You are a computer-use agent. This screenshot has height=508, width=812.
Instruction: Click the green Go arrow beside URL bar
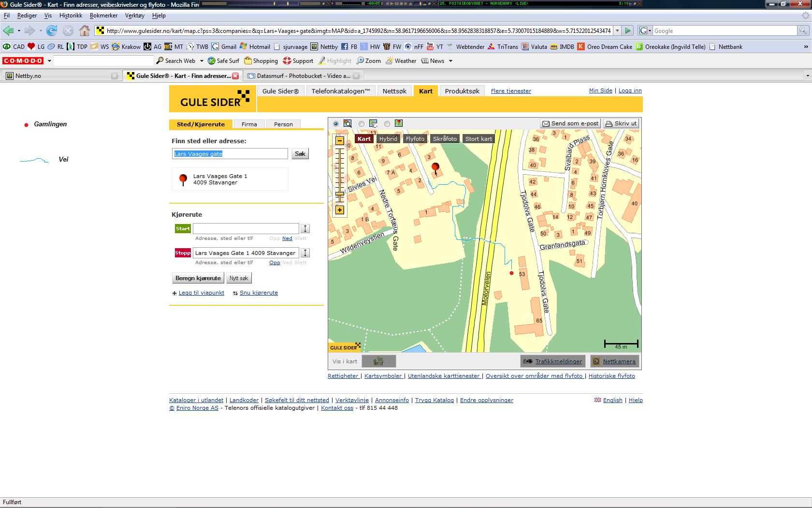(x=628, y=30)
